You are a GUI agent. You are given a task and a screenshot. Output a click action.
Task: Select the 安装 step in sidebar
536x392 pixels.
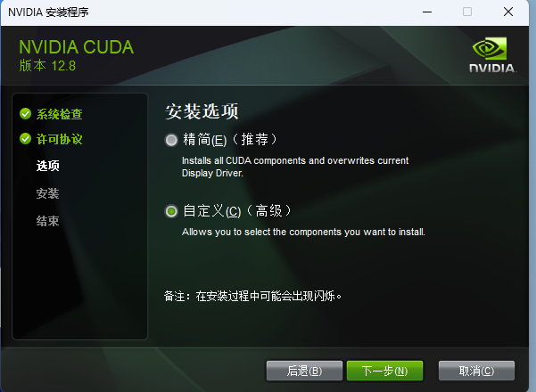tap(48, 193)
